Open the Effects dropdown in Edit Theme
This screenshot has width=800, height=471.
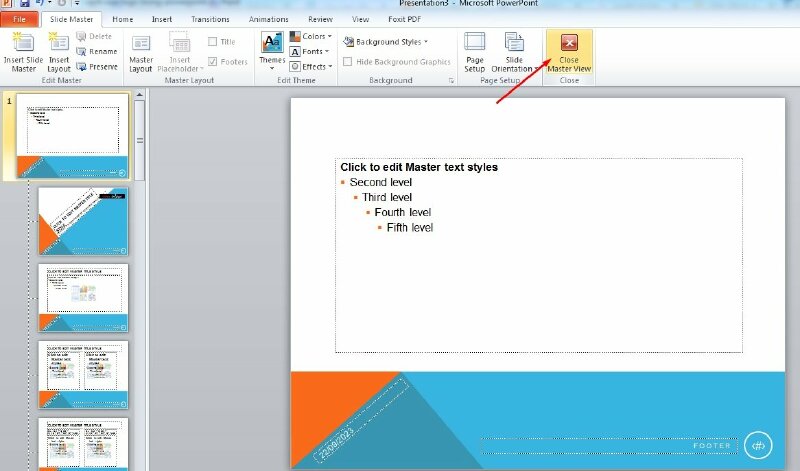coord(311,67)
